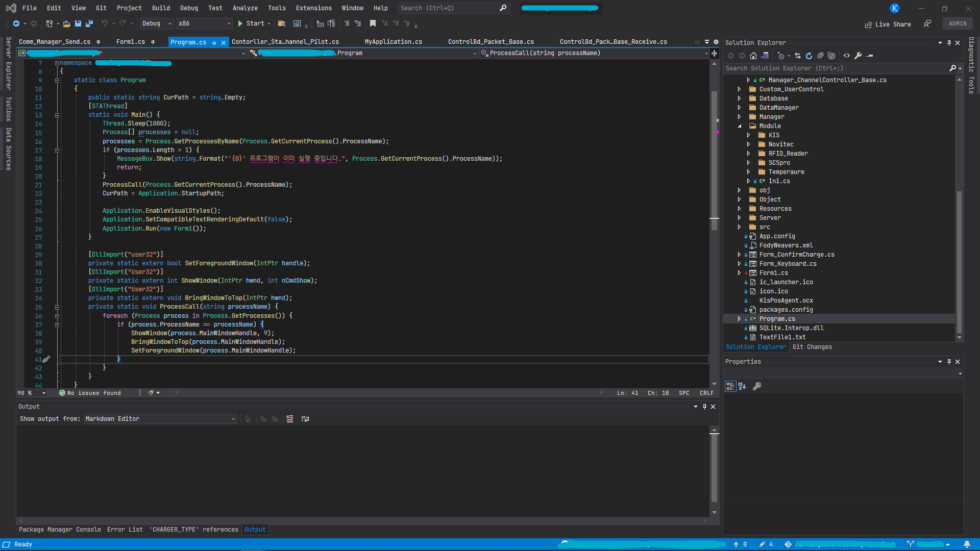
Task: Click the Live Share button
Action: click(888, 24)
